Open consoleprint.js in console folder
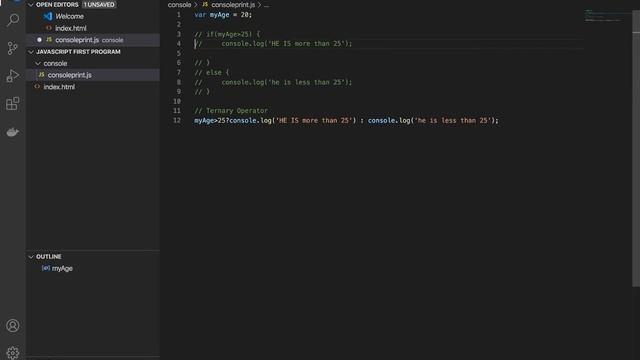640x360 pixels. coord(69,75)
